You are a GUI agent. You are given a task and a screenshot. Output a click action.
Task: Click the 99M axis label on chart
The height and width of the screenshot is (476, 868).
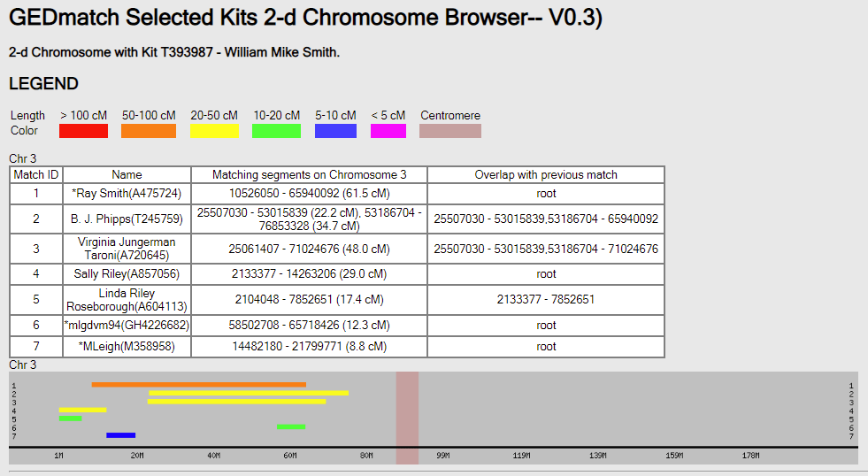click(x=443, y=456)
